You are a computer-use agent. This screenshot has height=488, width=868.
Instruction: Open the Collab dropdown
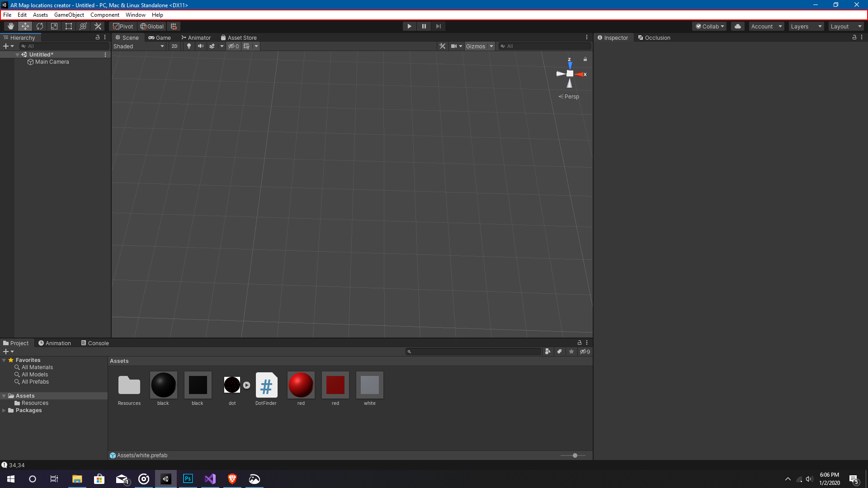(x=709, y=26)
